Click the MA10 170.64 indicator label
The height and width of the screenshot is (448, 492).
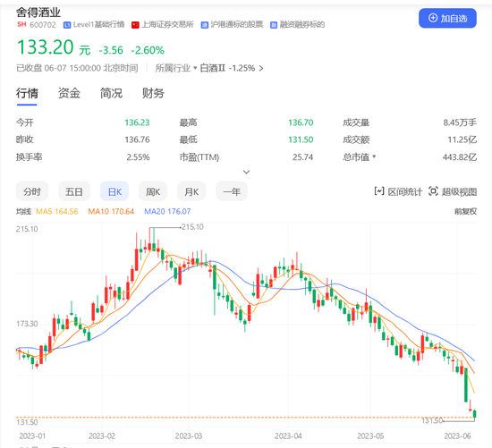(111, 211)
